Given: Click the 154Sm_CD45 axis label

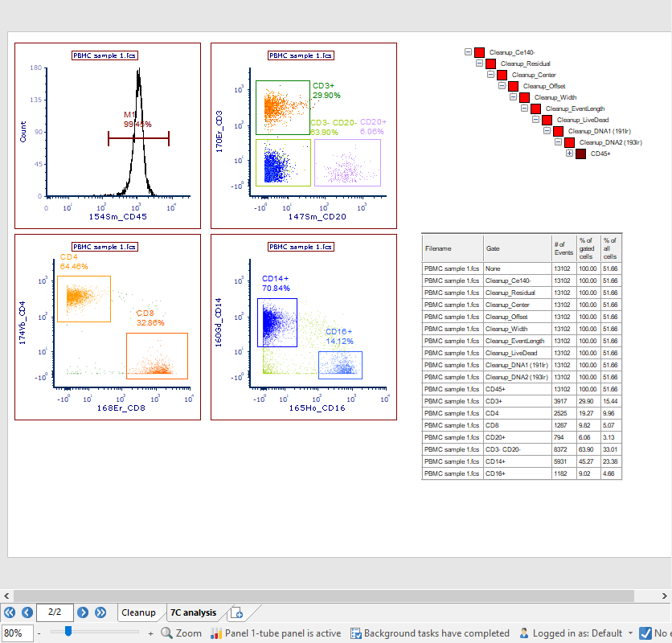Looking at the screenshot, I should (118, 217).
